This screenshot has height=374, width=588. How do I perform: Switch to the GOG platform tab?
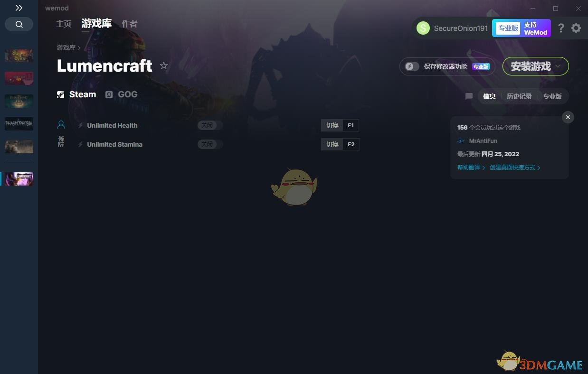coord(122,94)
